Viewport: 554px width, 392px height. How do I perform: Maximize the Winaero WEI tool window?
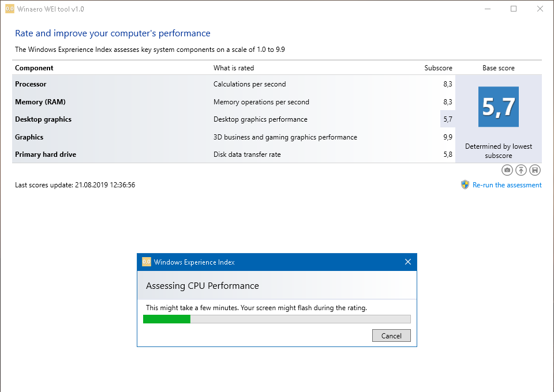[514, 9]
